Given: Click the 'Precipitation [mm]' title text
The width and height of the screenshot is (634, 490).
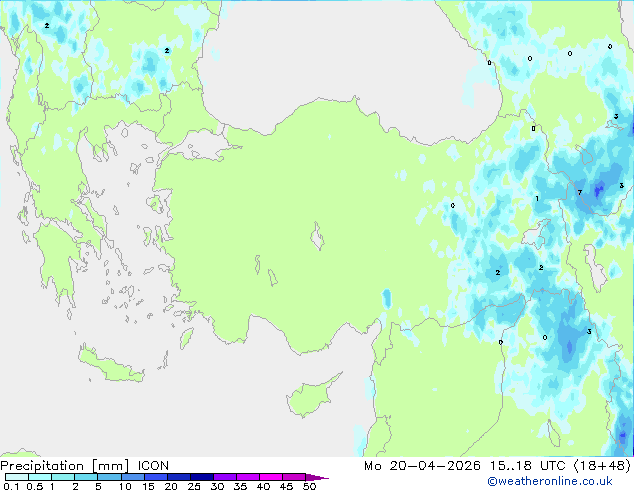Looking at the screenshot, I should pos(65,466).
